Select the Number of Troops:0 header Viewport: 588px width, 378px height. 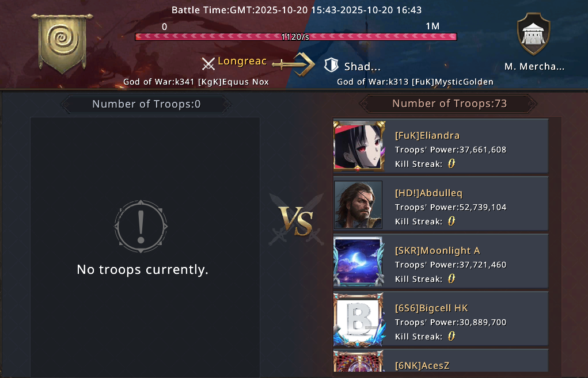[x=146, y=104]
